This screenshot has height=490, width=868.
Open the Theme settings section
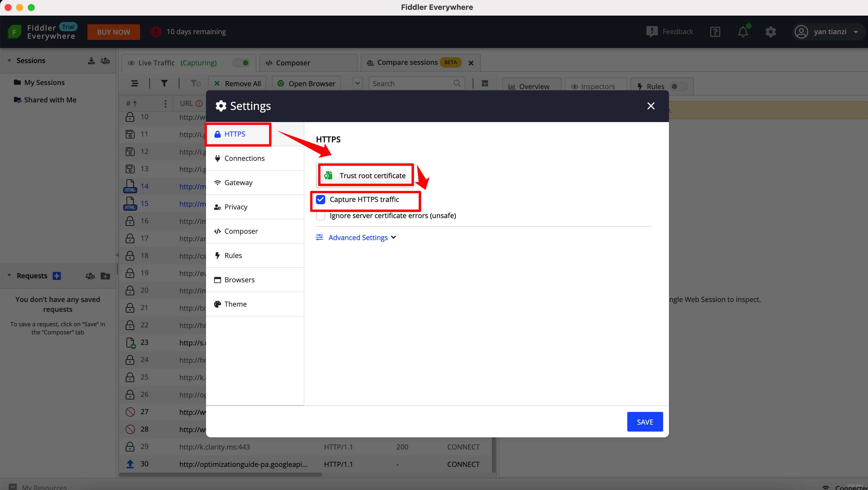[x=235, y=304]
